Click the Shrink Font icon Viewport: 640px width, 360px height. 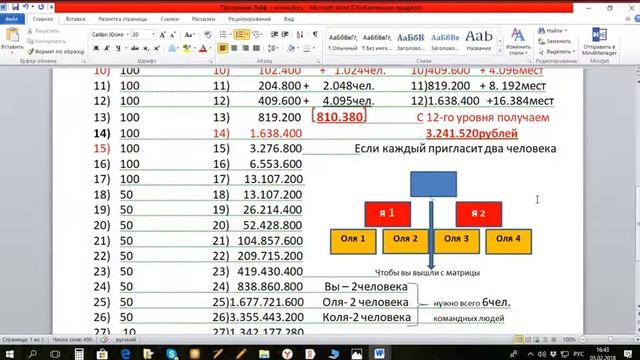tap(173, 35)
